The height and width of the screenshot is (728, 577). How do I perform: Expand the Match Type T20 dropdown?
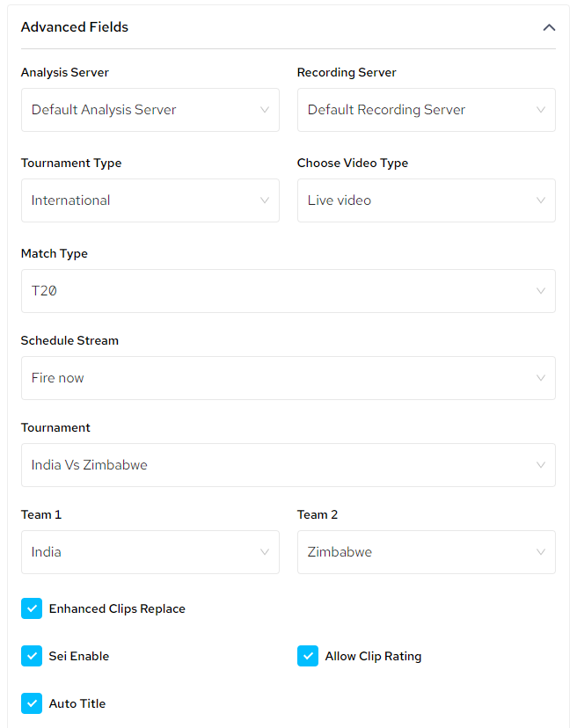288,291
